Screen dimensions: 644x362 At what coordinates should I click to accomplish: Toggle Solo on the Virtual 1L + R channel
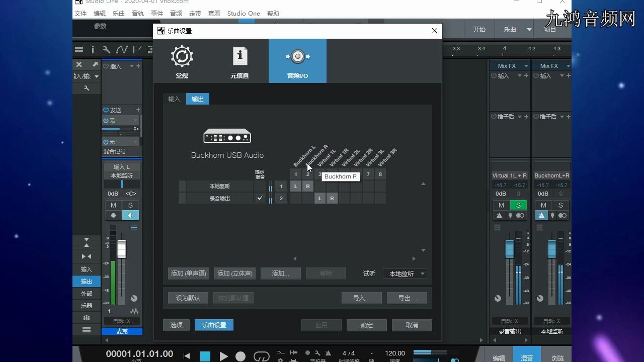[x=518, y=205]
